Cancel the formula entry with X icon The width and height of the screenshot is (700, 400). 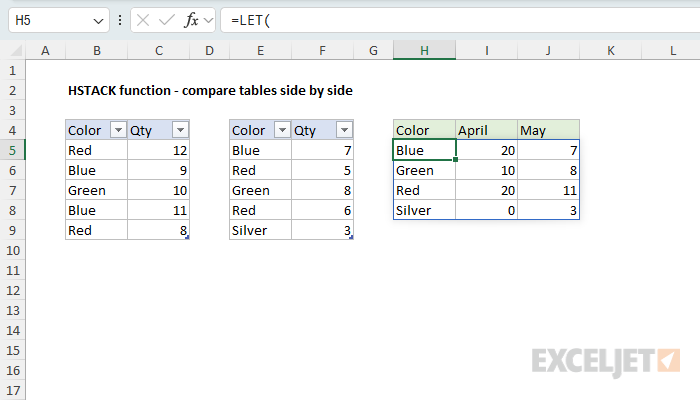pyautogui.click(x=143, y=20)
